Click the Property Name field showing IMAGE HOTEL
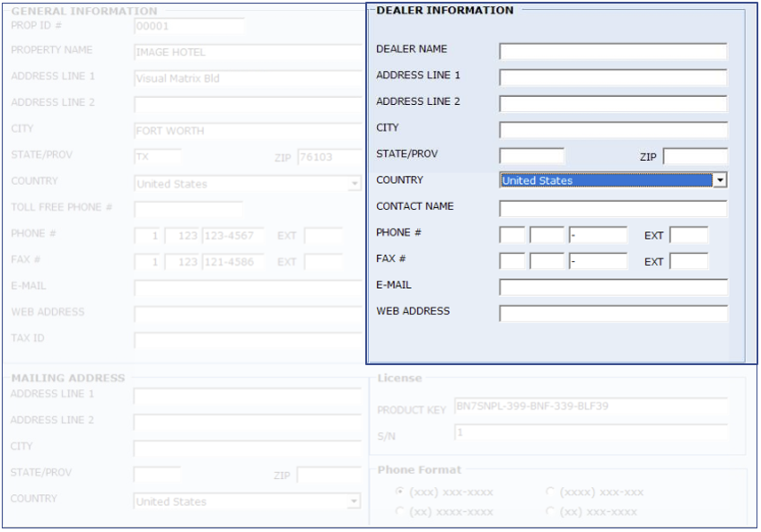Image resolution: width=761 pixels, height=532 pixels. tap(247, 52)
